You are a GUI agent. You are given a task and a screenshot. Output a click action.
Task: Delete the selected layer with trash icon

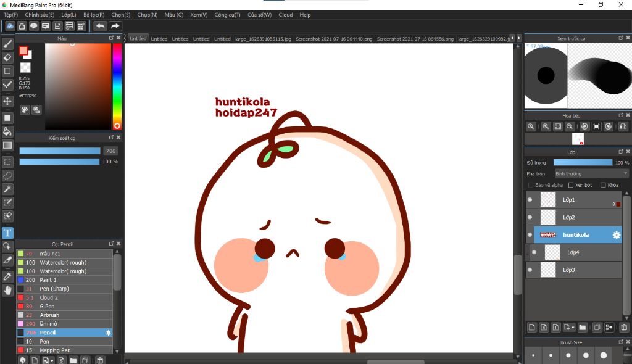624,328
